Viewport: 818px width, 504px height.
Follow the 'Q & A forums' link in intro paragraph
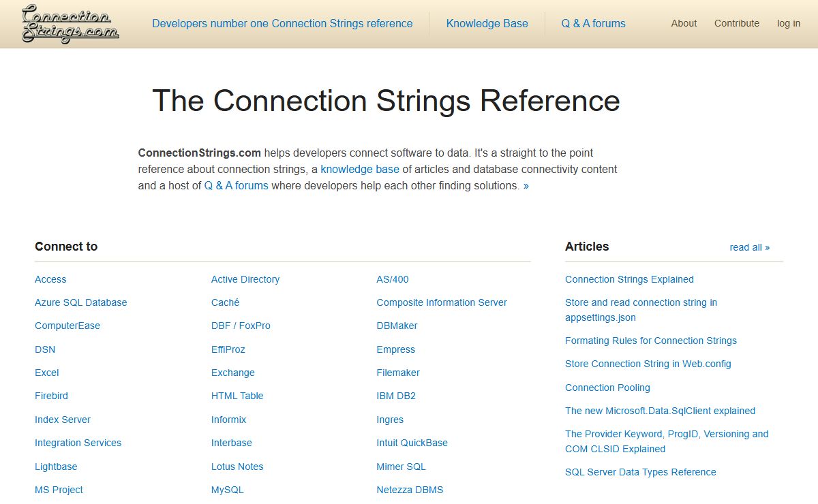pyautogui.click(x=236, y=185)
